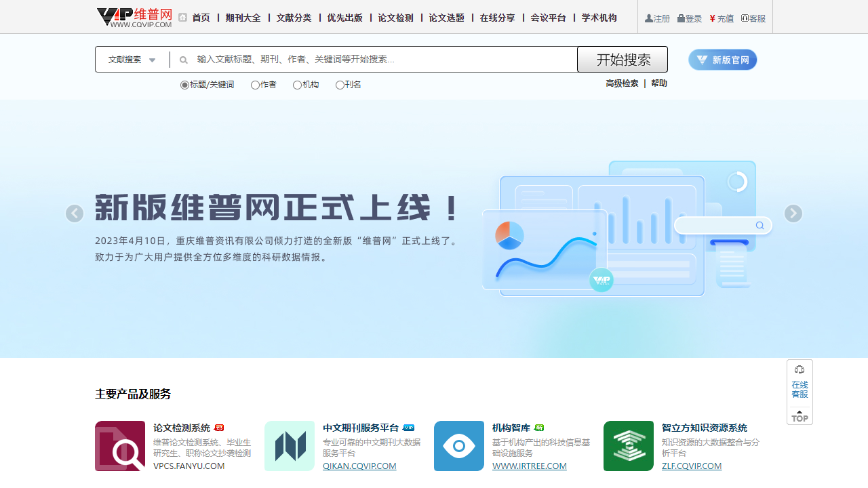The width and height of the screenshot is (868, 488).
Task: Open the 高级检索 advanced search link
Action: (x=622, y=83)
